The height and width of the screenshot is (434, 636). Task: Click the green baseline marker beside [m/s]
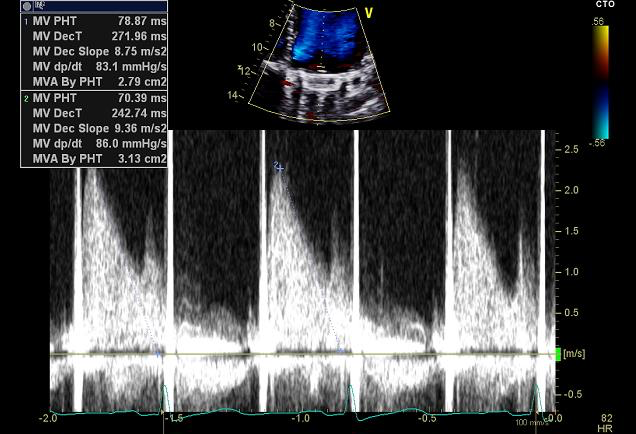557,354
